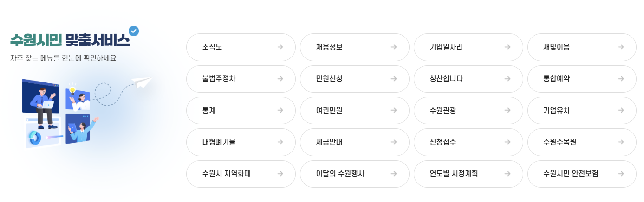Open the 민원신청 menu

[x=355, y=79]
